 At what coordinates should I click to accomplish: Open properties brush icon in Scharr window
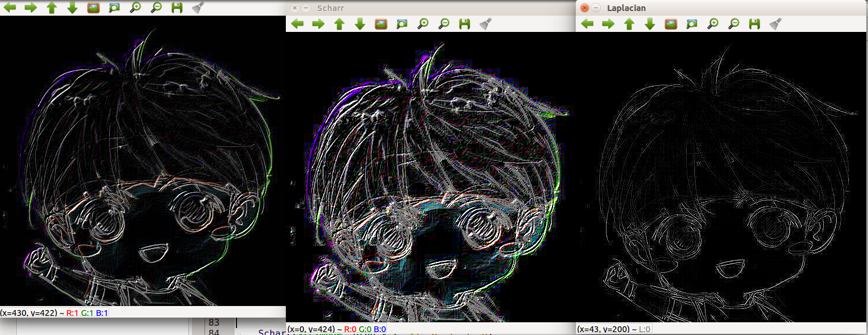[485, 24]
